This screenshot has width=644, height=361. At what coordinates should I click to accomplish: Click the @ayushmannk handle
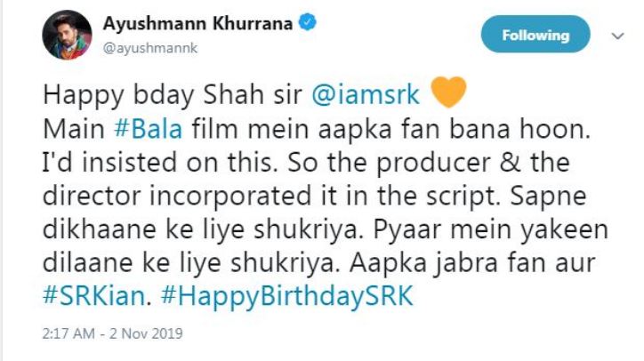pyautogui.click(x=150, y=48)
